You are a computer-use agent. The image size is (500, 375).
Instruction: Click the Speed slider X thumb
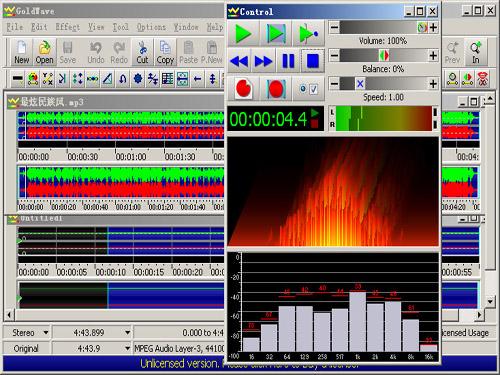pos(360,83)
